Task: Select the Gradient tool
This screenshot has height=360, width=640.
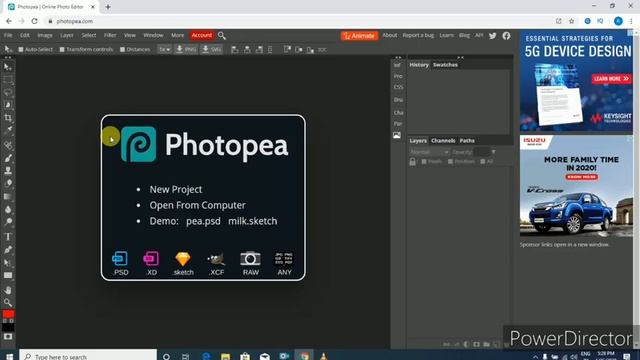Action: pos(8,196)
